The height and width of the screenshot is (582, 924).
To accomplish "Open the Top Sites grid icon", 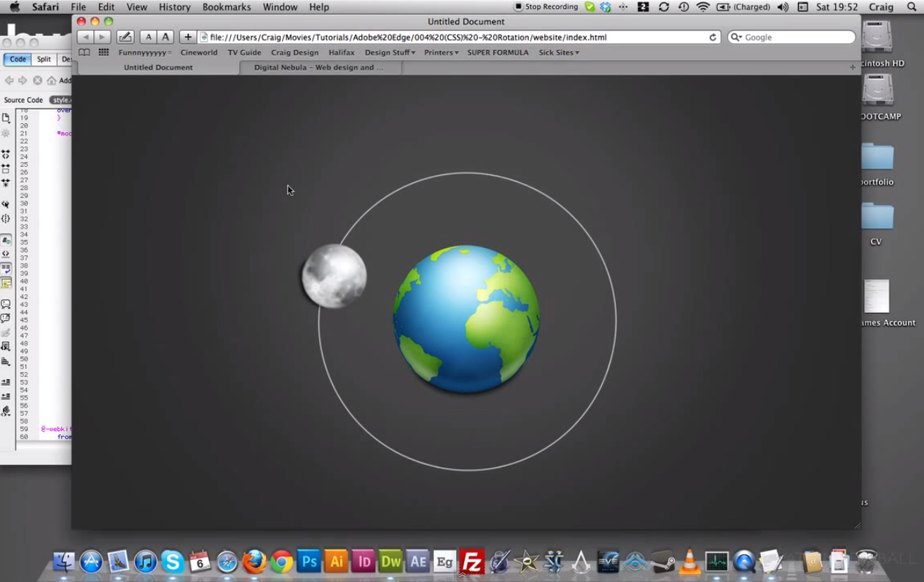I will point(103,53).
